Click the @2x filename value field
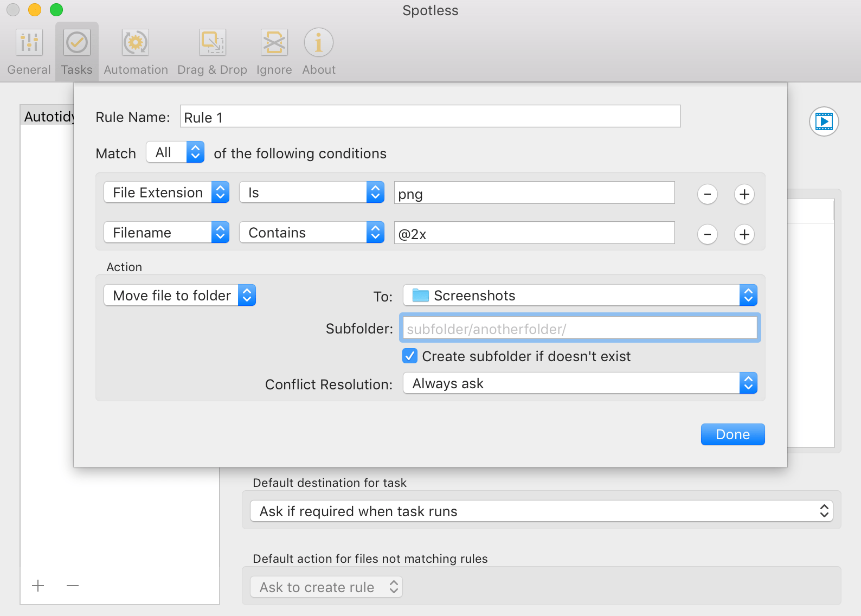Viewport: 861px width, 616px height. [x=534, y=233]
